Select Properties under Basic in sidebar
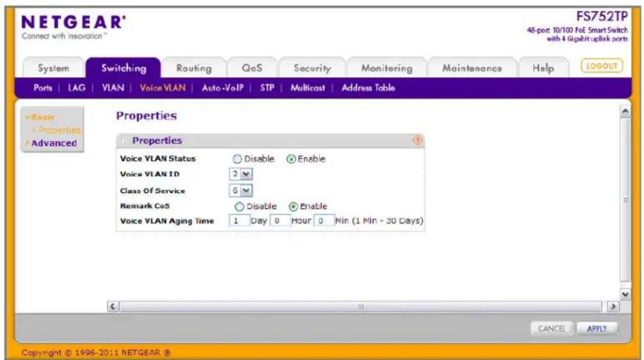This screenshot has height=360, width=644. 59,130
